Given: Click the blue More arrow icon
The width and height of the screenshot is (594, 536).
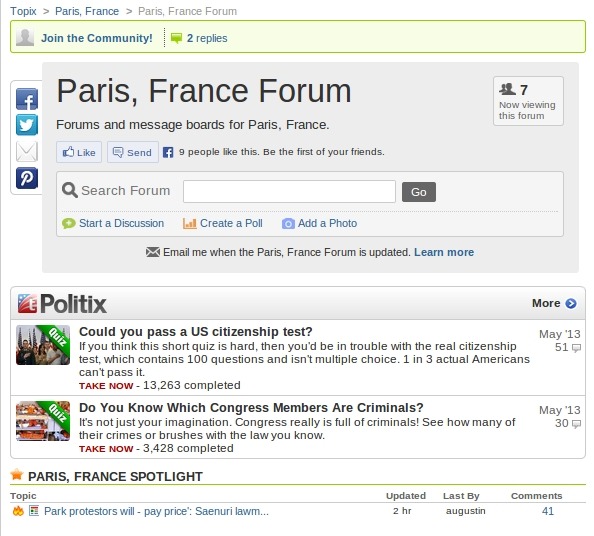Looking at the screenshot, I should [x=571, y=303].
